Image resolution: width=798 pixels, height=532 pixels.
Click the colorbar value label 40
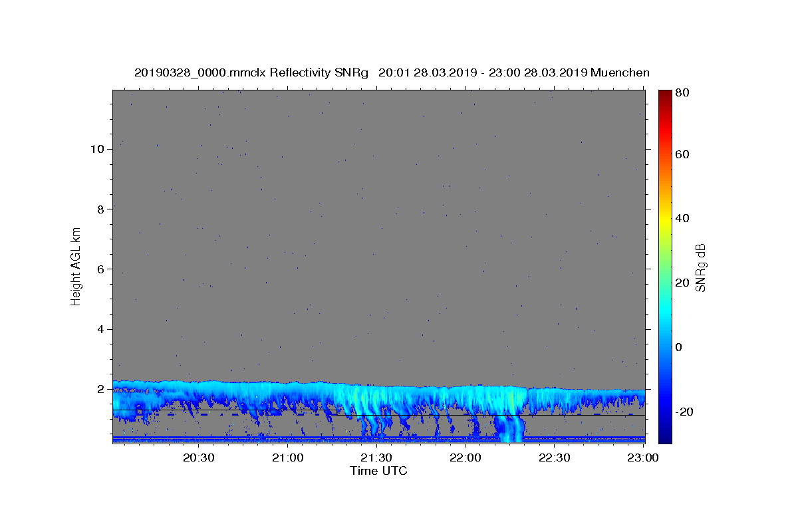[x=683, y=218]
